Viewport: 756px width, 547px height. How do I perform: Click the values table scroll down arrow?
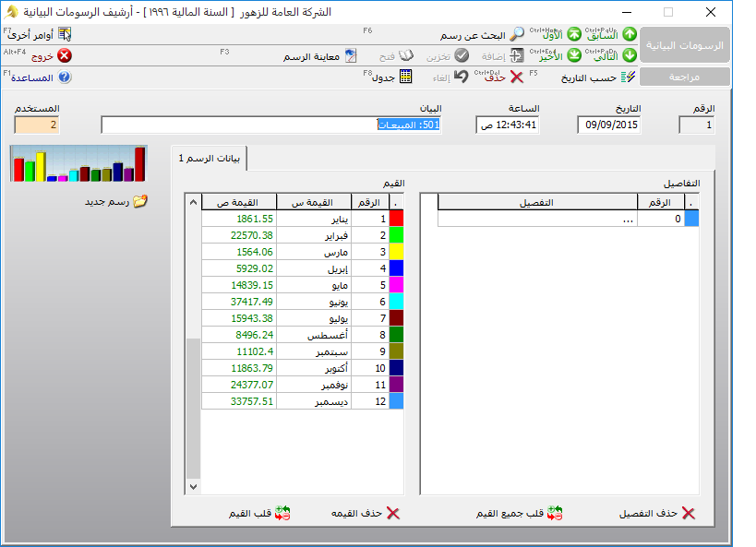193,487
